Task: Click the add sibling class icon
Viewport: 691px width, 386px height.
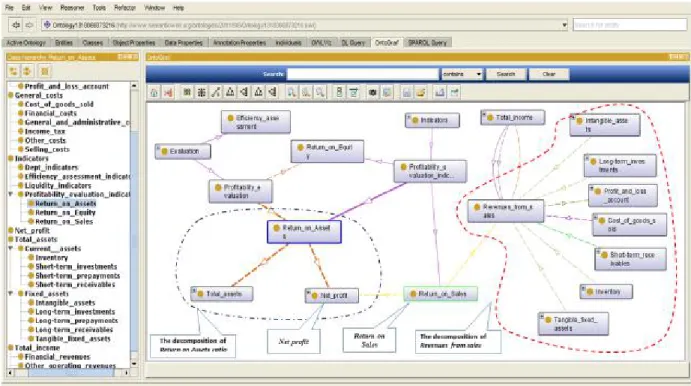Action: click(x=27, y=71)
